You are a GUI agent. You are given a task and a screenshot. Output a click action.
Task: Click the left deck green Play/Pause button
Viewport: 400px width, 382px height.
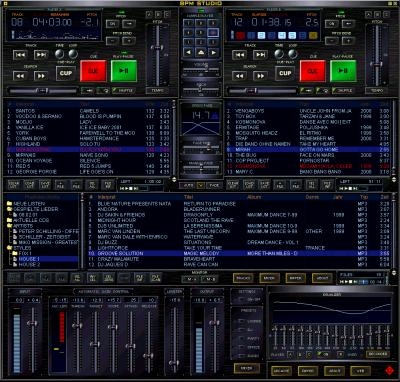click(x=124, y=71)
